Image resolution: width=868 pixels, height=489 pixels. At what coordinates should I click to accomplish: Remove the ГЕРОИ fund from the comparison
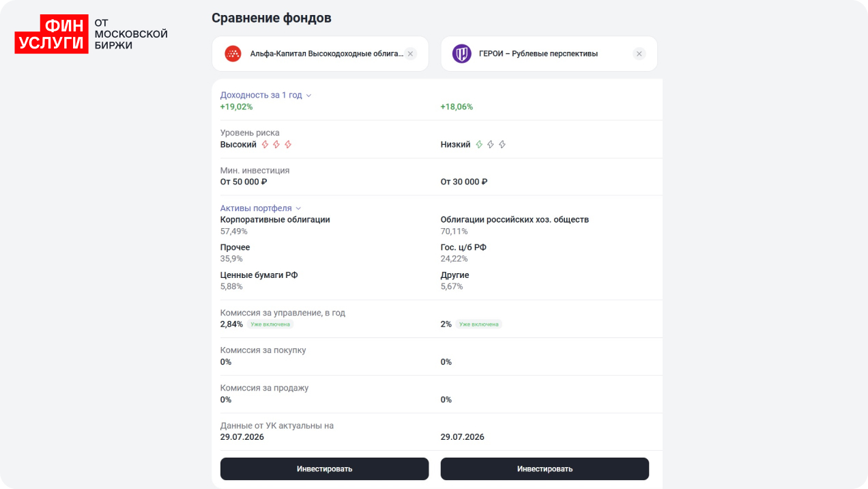click(x=639, y=53)
